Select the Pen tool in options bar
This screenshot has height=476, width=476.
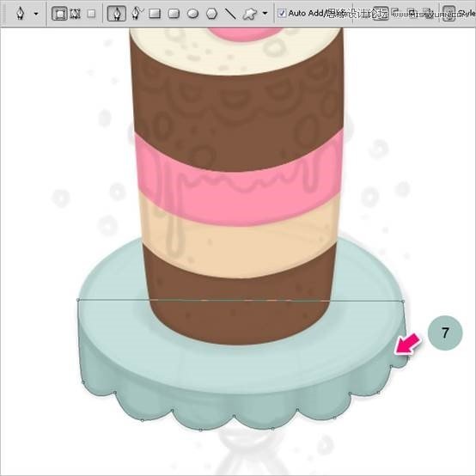[117, 14]
